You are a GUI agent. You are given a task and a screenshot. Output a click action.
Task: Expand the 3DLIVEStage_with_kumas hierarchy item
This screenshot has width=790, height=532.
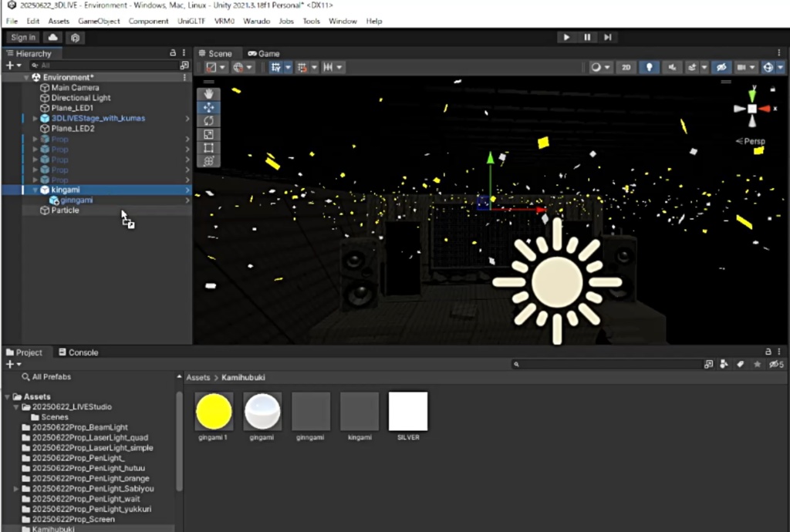point(35,118)
